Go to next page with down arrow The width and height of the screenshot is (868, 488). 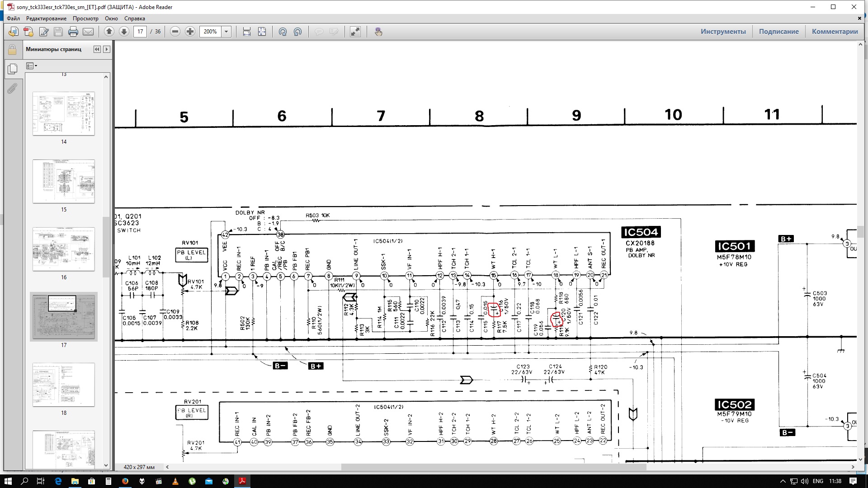pos(124,32)
